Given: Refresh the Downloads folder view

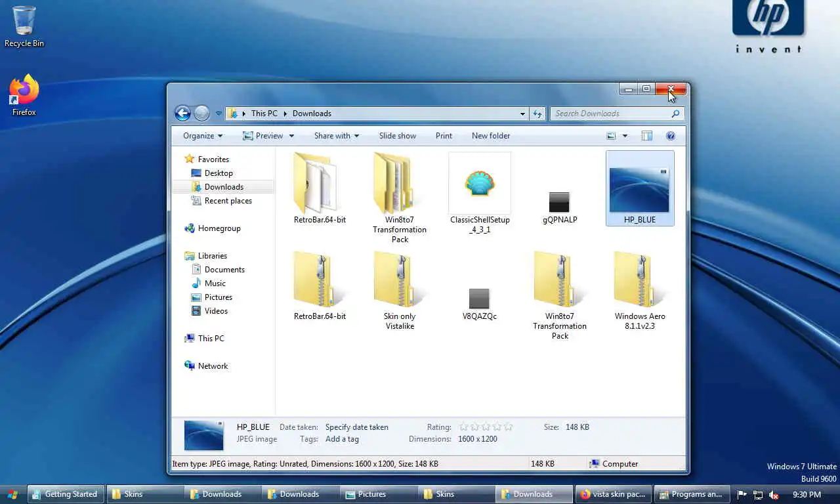Looking at the screenshot, I should (537, 114).
